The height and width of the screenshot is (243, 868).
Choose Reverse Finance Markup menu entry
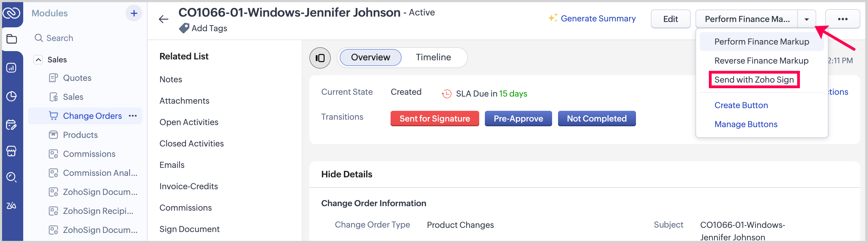tap(761, 61)
